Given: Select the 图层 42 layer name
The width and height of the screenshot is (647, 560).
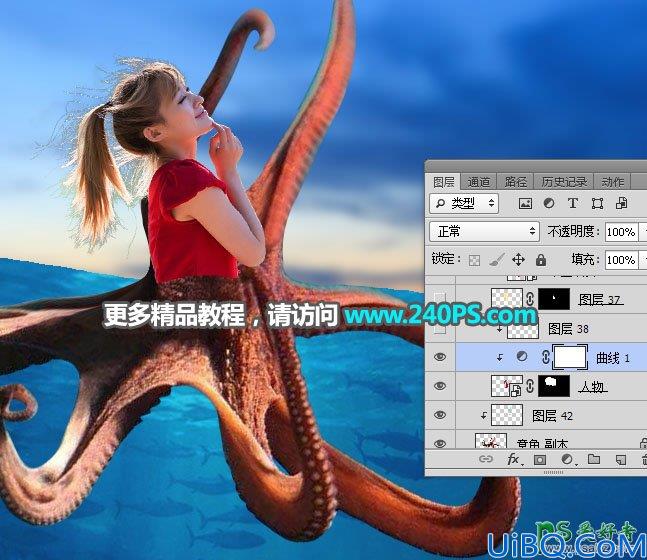Looking at the screenshot, I should pyautogui.click(x=552, y=416).
